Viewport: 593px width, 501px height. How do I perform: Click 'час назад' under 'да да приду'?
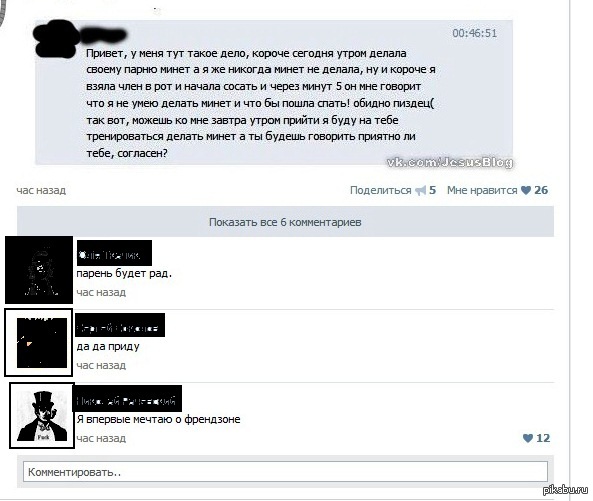tap(101, 365)
